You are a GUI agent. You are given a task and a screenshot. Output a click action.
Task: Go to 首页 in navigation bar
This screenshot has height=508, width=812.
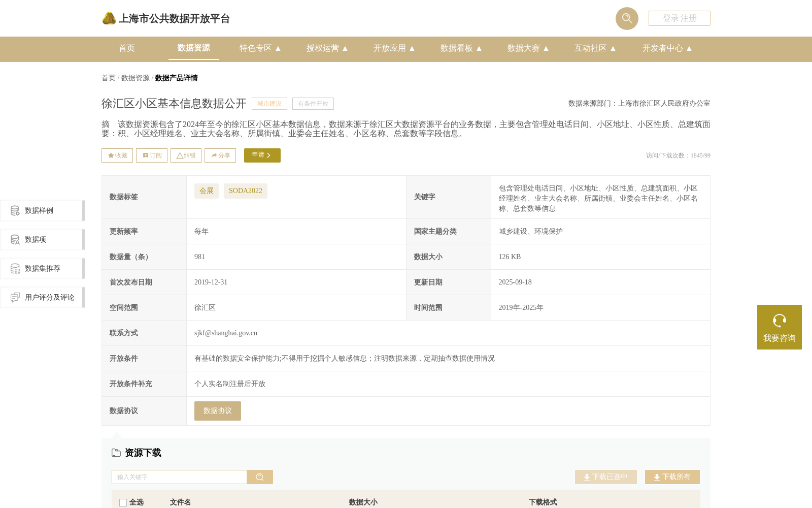click(x=127, y=48)
